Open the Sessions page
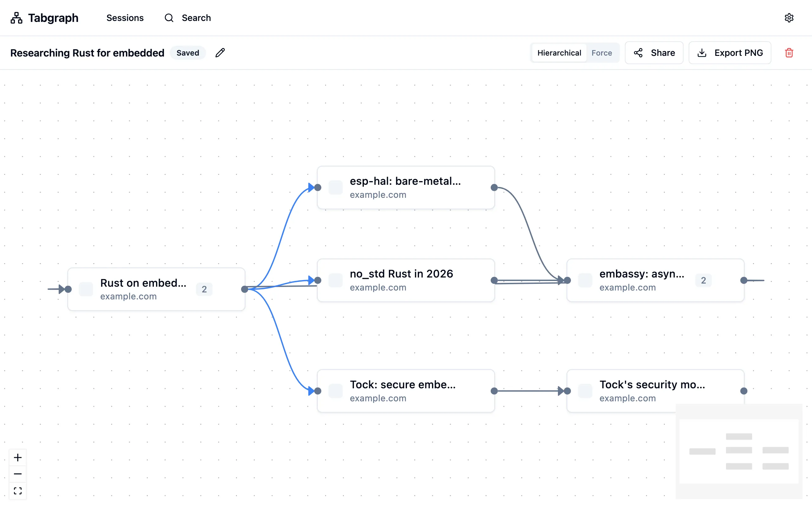 [x=125, y=18]
